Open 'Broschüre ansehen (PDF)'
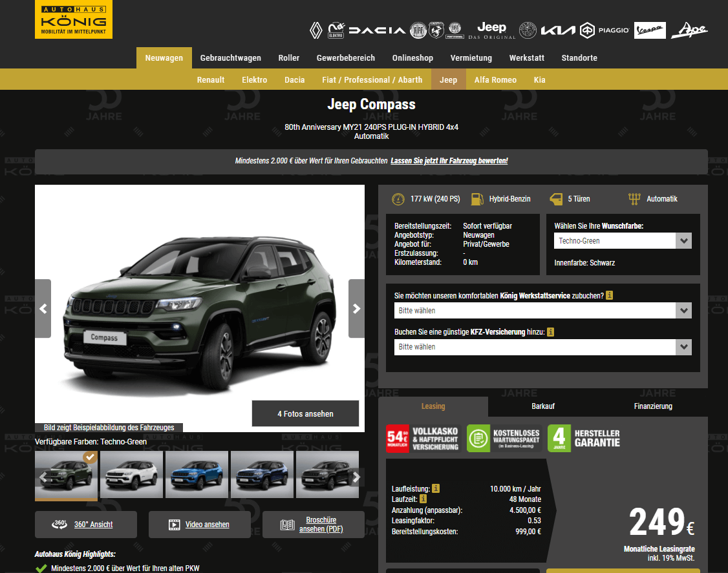The width and height of the screenshot is (728, 573). click(314, 525)
